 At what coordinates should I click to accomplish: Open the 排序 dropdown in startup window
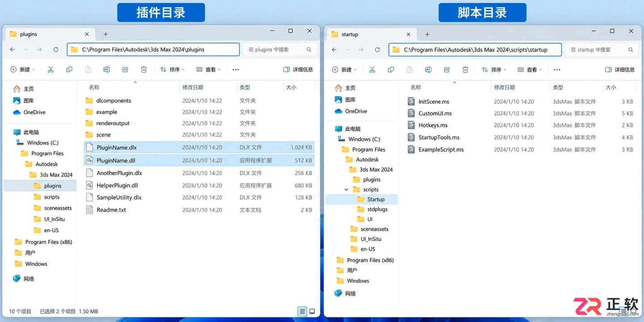(x=494, y=69)
